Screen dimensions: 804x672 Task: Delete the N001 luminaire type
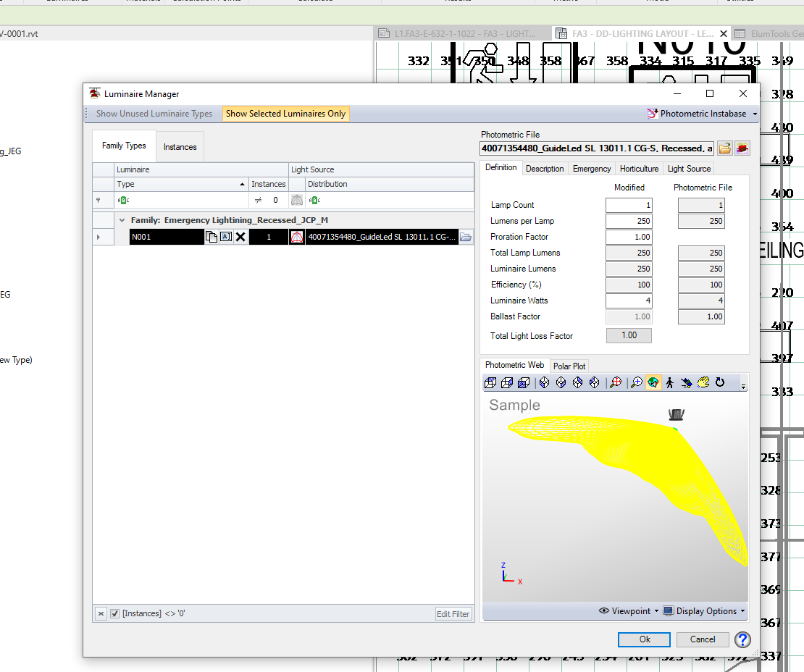[240, 237]
